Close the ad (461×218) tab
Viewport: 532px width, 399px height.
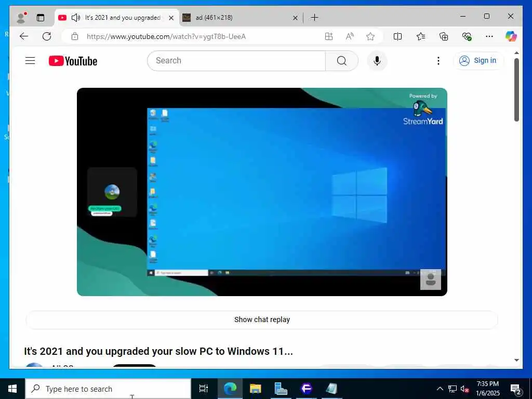(x=295, y=18)
